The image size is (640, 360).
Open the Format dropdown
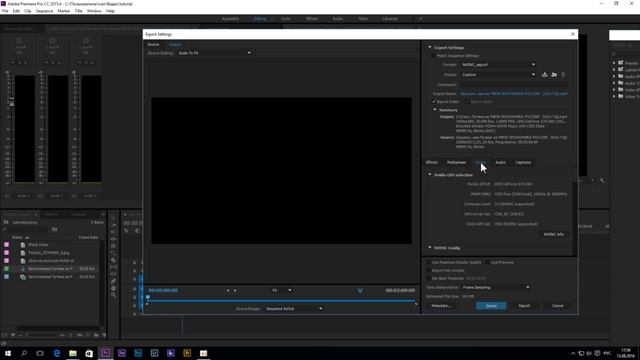tap(498, 64)
